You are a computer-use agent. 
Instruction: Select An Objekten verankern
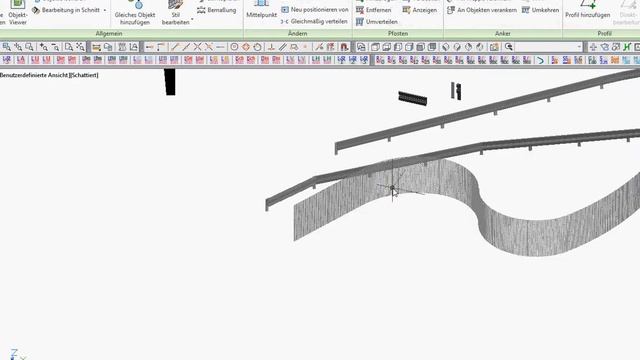pos(482,10)
